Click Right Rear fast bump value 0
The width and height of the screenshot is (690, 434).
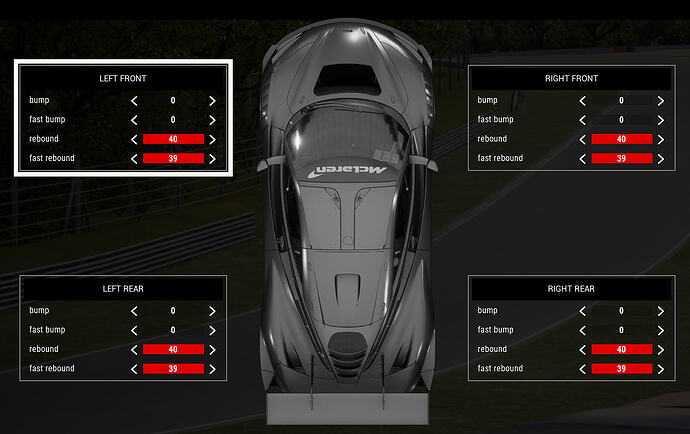click(x=622, y=330)
